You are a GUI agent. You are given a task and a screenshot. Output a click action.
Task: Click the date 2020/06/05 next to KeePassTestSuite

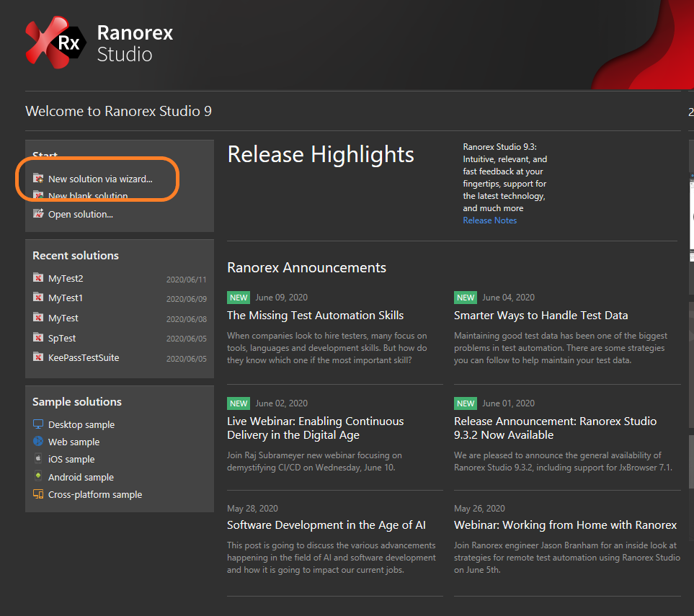pos(187,359)
